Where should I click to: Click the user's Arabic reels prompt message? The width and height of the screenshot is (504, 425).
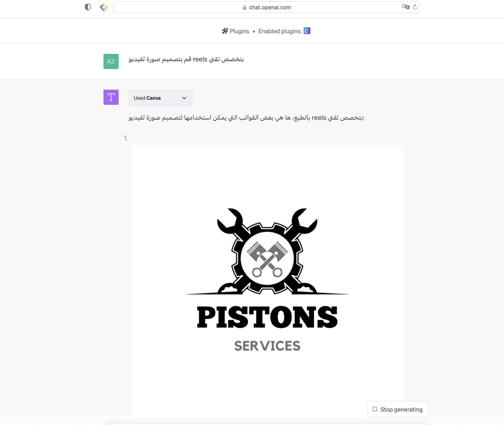186,59
